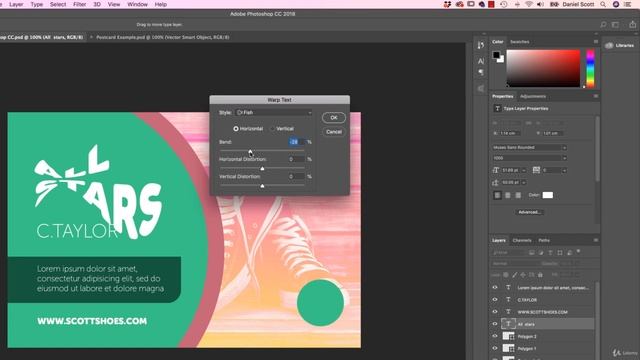Click the leading icon in Properties
Image resolution: width=640 pixels, height=360 pixels.
point(496,182)
